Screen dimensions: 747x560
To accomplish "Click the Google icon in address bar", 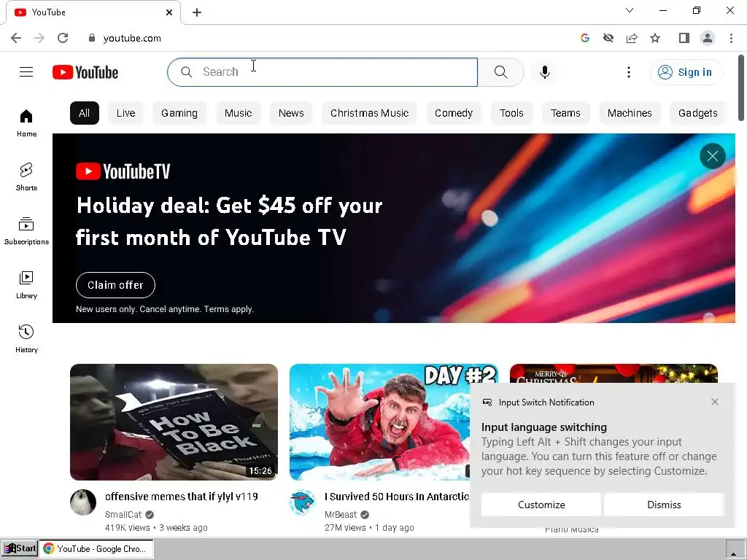I will pyautogui.click(x=585, y=38).
